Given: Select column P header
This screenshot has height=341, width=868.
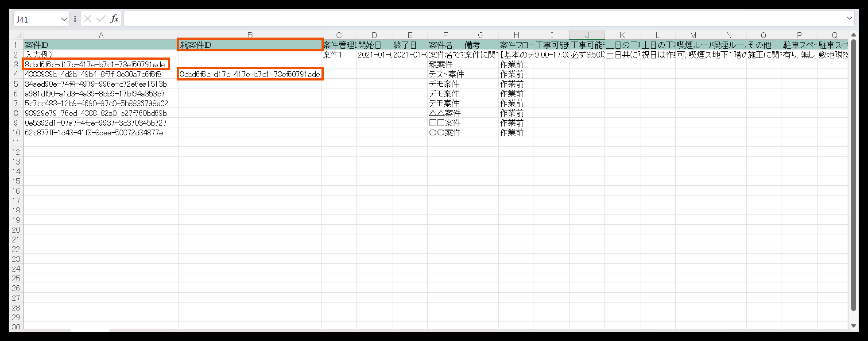Looking at the screenshot, I should (799, 35).
